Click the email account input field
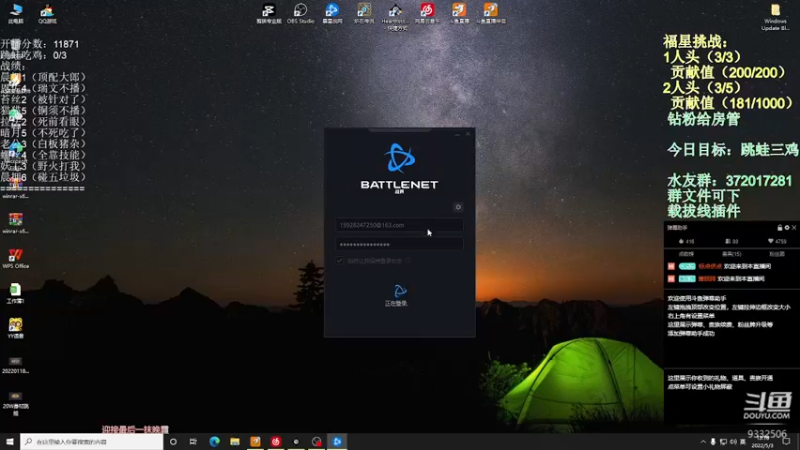The image size is (800, 450). pyautogui.click(x=399, y=225)
